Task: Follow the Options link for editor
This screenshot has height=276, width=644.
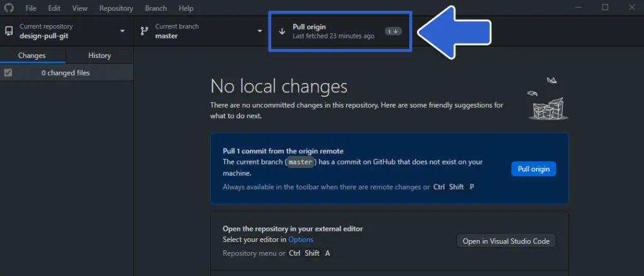Action: [x=301, y=240]
